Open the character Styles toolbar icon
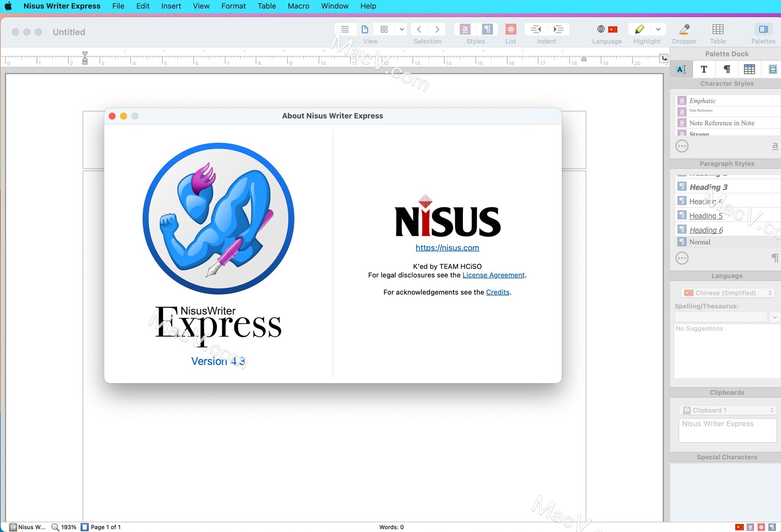The width and height of the screenshot is (781, 532). [x=465, y=29]
